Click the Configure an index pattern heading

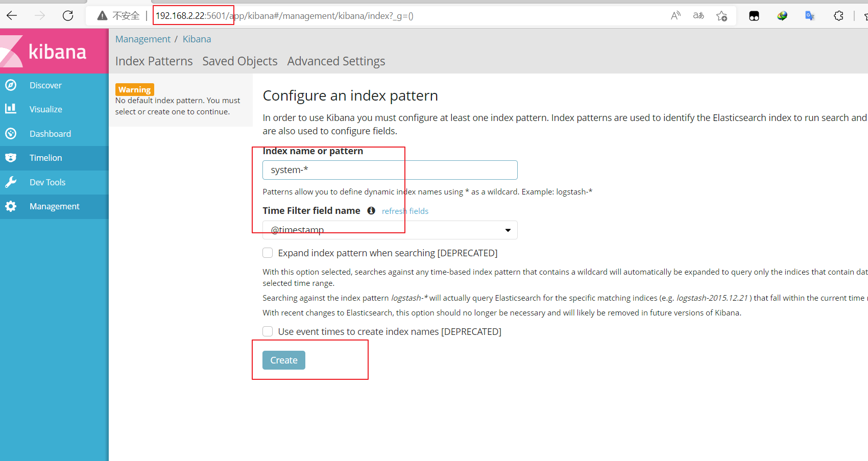click(x=350, y=95)
